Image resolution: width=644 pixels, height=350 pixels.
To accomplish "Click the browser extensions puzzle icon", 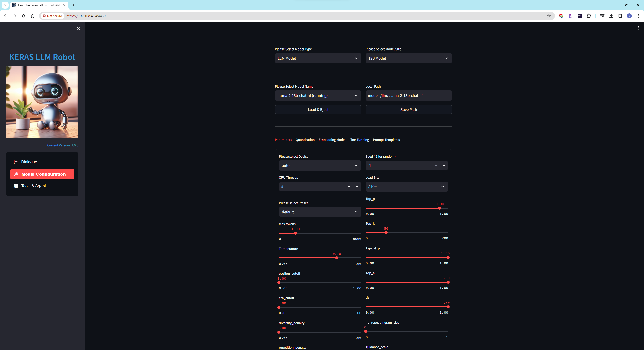I will (x=589, y=16).
